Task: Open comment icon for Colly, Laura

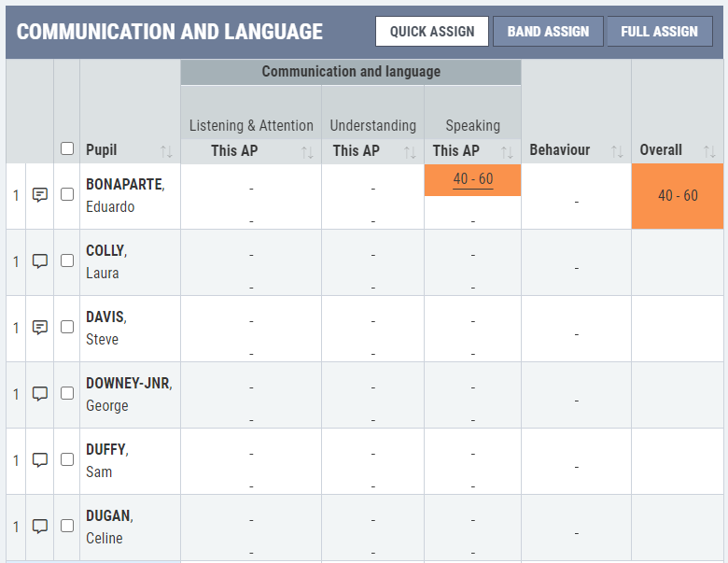Action: (40, 261)
